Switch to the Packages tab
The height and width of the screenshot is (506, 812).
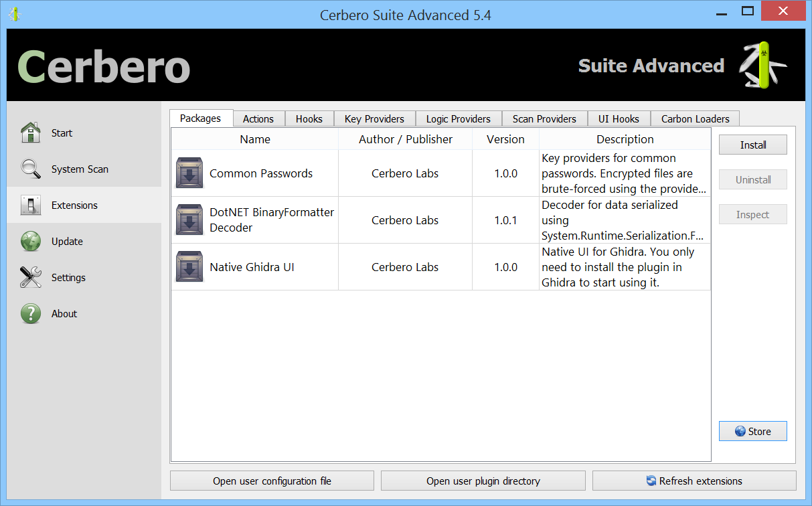point(200,118)
